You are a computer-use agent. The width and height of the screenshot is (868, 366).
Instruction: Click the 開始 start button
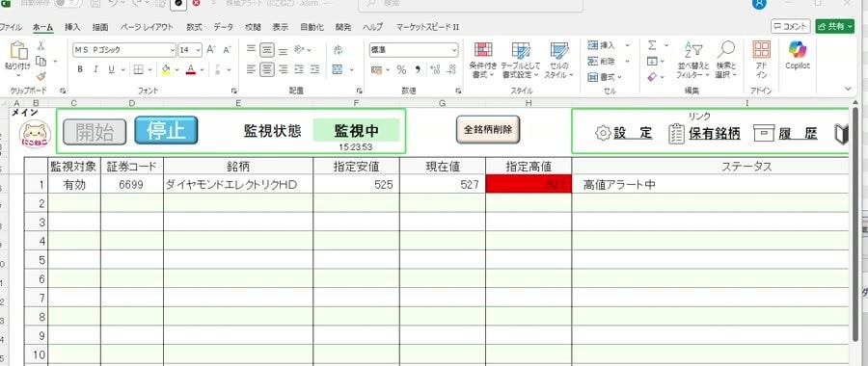coord(95,132)
